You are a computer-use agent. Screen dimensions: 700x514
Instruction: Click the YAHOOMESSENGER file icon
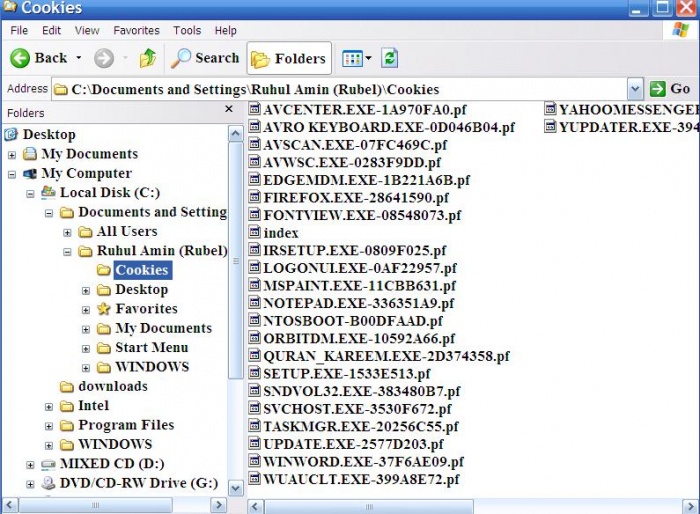(x=550, y=109)
